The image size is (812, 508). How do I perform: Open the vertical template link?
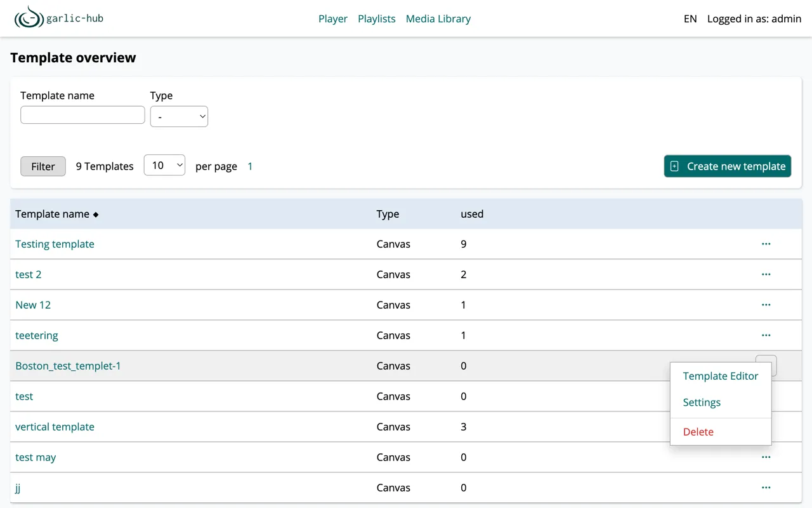[x=55, y=427]
